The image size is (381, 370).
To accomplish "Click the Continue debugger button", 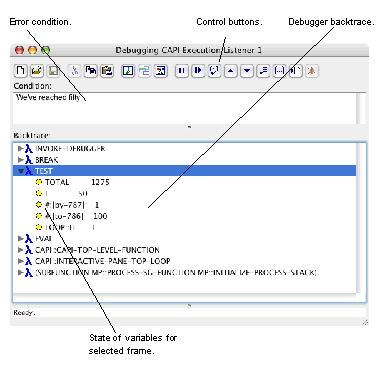I will click(198, 71).
